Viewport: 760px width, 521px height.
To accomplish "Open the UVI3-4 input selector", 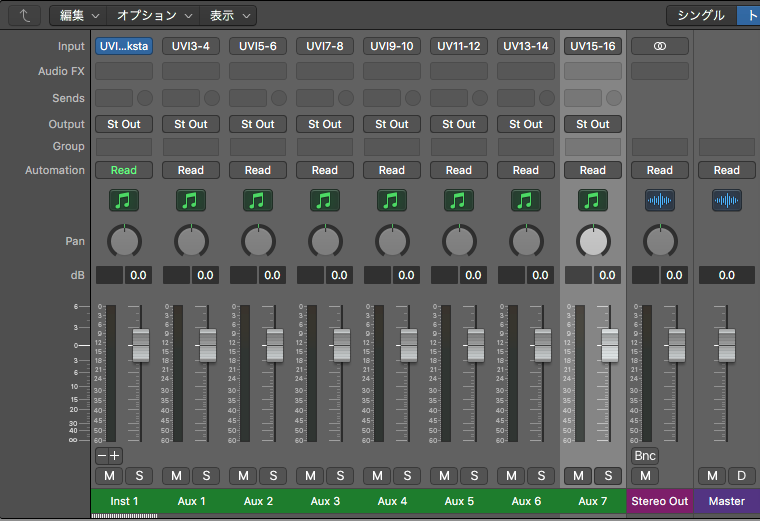I will [190, 46].
